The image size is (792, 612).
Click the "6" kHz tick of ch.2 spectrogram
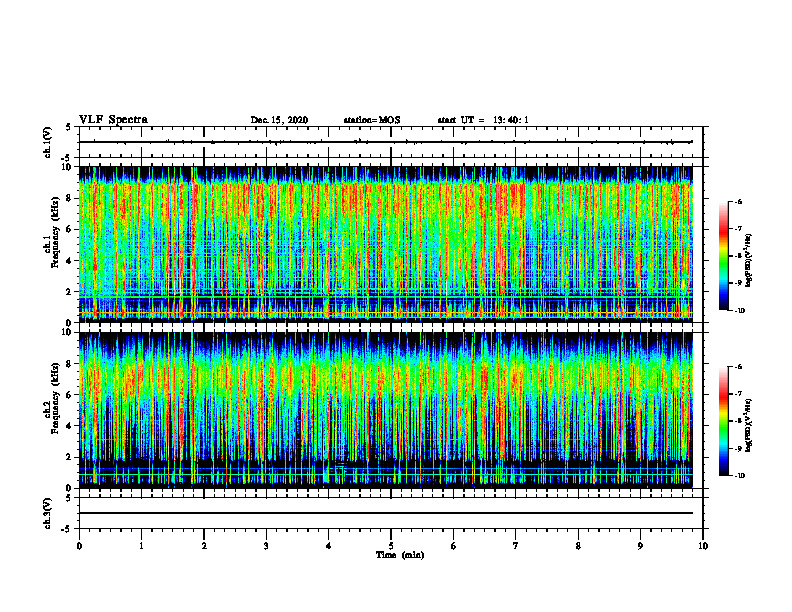tap(70, 395)
